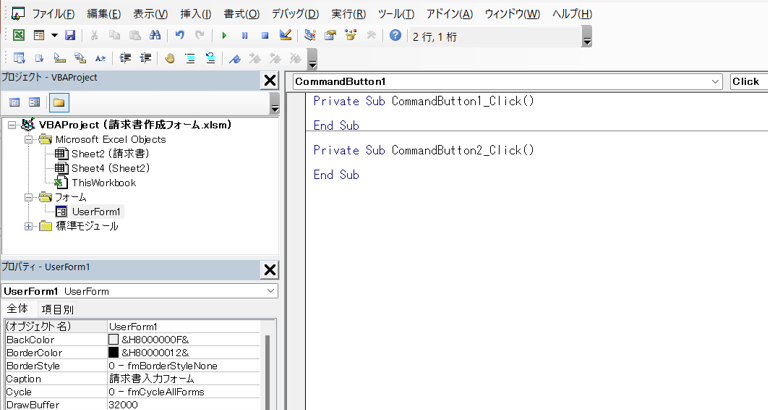The width and height of the screenshot is (768, 410).
Task: Toggle breakpoint with the hand icon
Action: 170,58
